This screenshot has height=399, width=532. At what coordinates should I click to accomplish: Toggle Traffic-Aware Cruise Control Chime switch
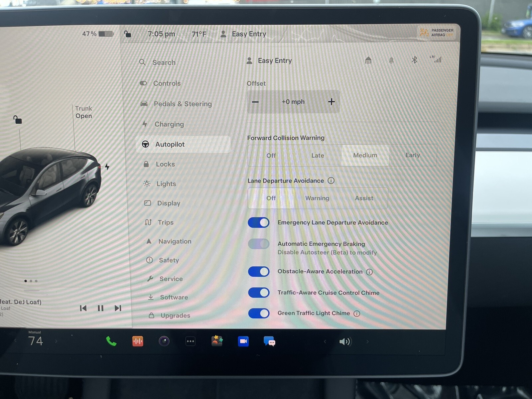point(259,293)
